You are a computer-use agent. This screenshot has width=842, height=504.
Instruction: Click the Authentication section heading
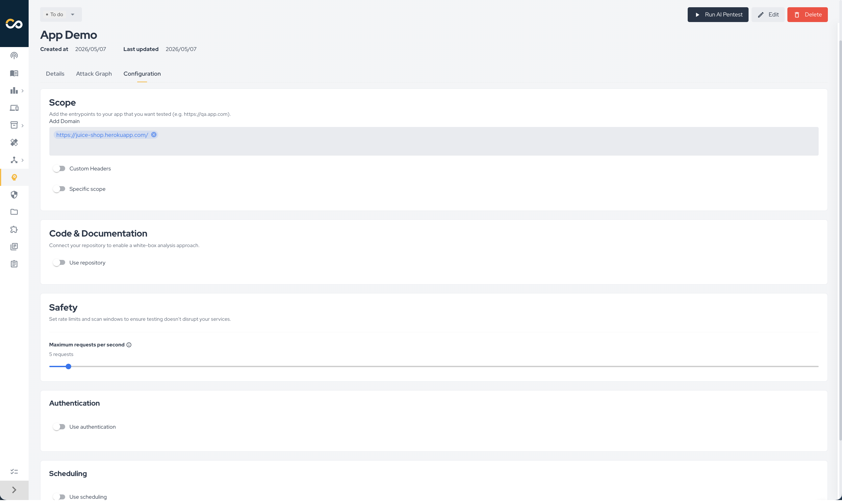tap(74, 403)
